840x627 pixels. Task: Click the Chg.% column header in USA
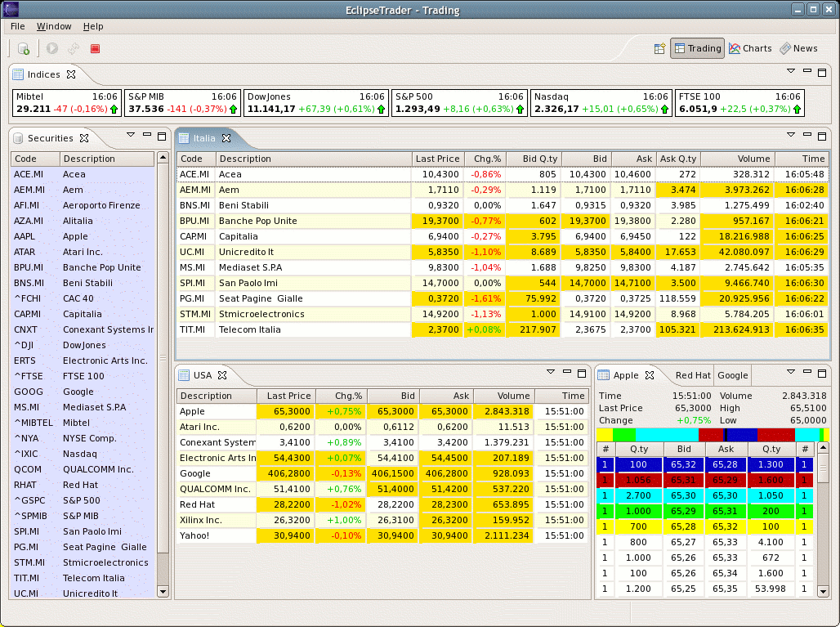coord(340,396)
